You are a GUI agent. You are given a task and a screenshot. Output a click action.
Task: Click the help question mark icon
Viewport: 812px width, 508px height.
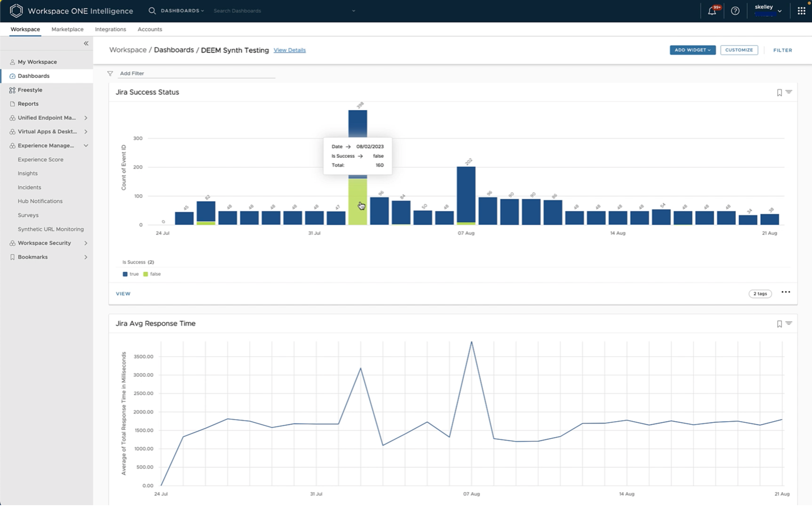(735, 11)
